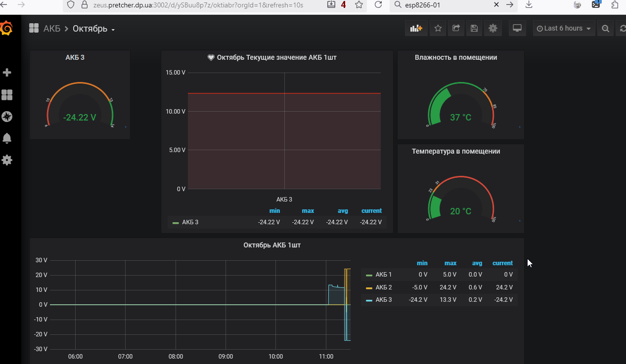This screenshot has height=364, width=626.
Task: Save the dashboard with floppy icon
Action: tap(474, 29)
